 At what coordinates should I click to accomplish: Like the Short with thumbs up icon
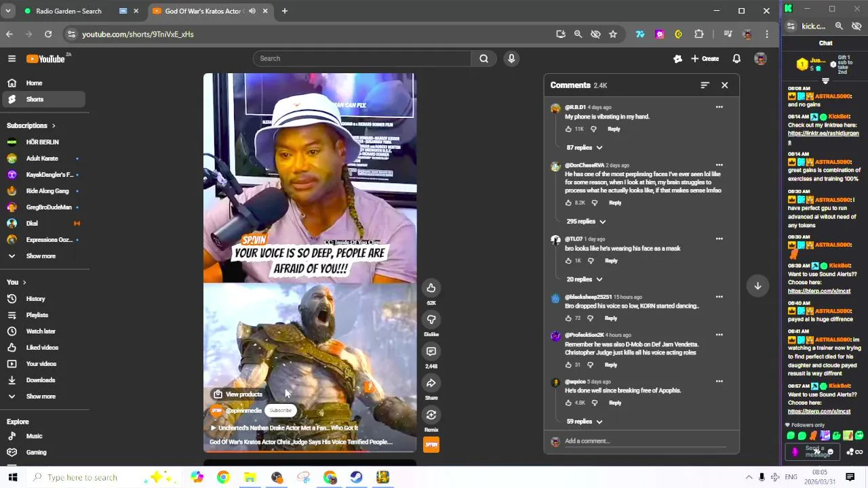(x=431, y=288)
